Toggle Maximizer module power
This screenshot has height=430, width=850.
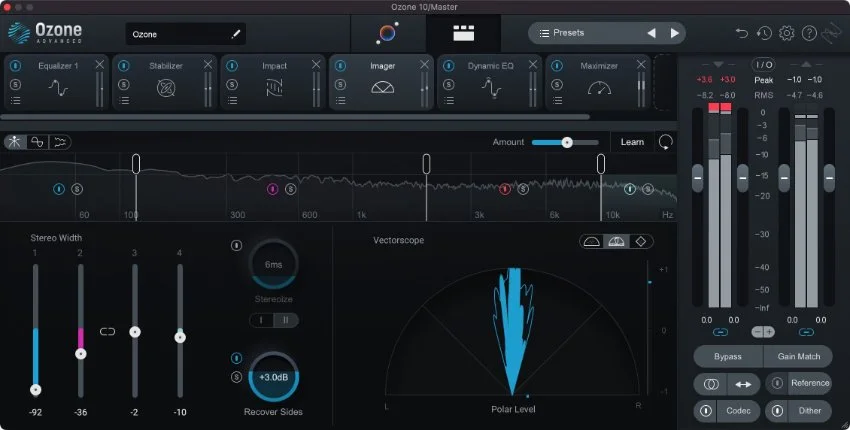[x=557, y=66]
